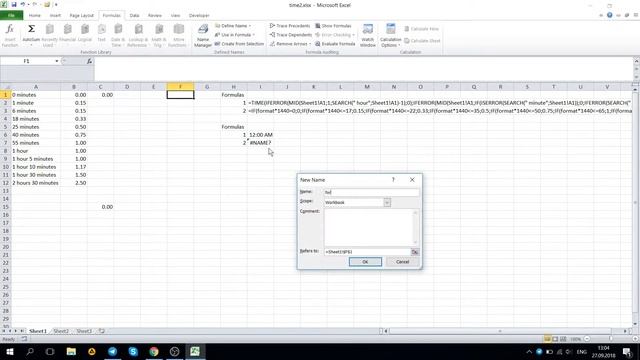Click Evaluate Formula

click(335, 44)
